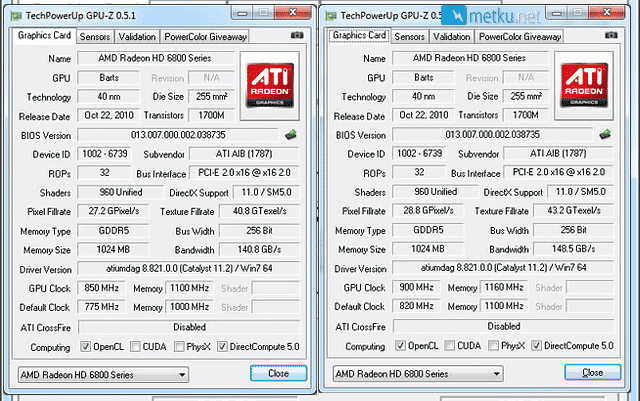The image size is (640, 401).
Task: Click Texture Fillrate value 43.2 GTexel/s
Action: tap(573, 210)
